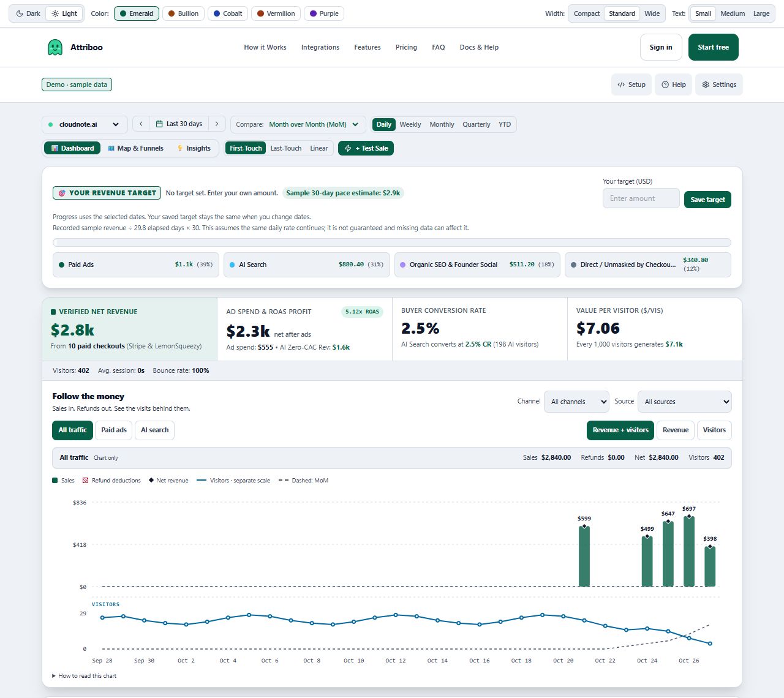
Task: Click the Dashboard chart icon
Action: 55,148
